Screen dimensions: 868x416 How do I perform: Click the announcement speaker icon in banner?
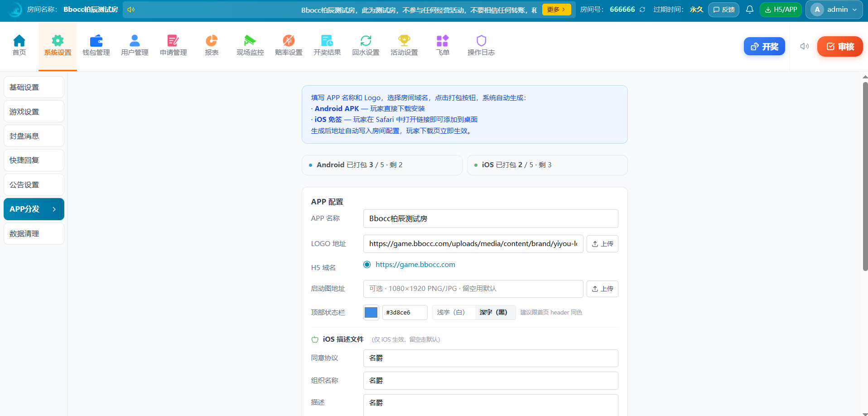pyautogui.click(x=131, y=10)
